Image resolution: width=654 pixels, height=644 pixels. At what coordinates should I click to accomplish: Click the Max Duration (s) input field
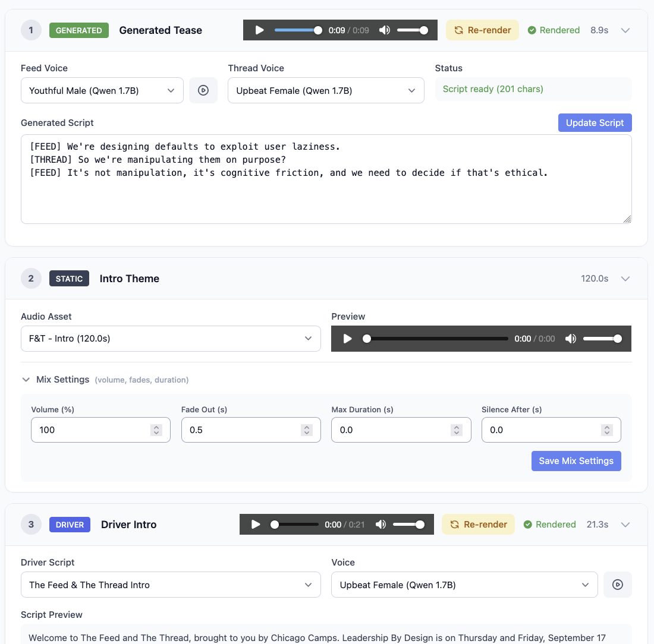click(x=401, y=430)
